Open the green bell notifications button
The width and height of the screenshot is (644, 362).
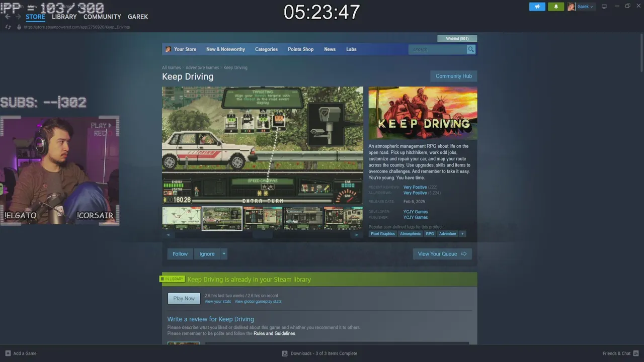tap(556, 7)
